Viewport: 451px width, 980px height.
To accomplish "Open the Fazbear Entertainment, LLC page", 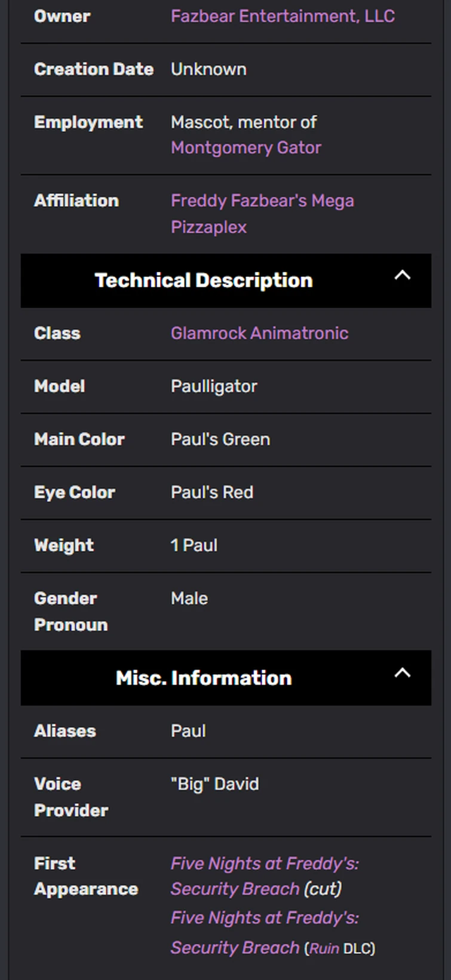I will 283,16.
